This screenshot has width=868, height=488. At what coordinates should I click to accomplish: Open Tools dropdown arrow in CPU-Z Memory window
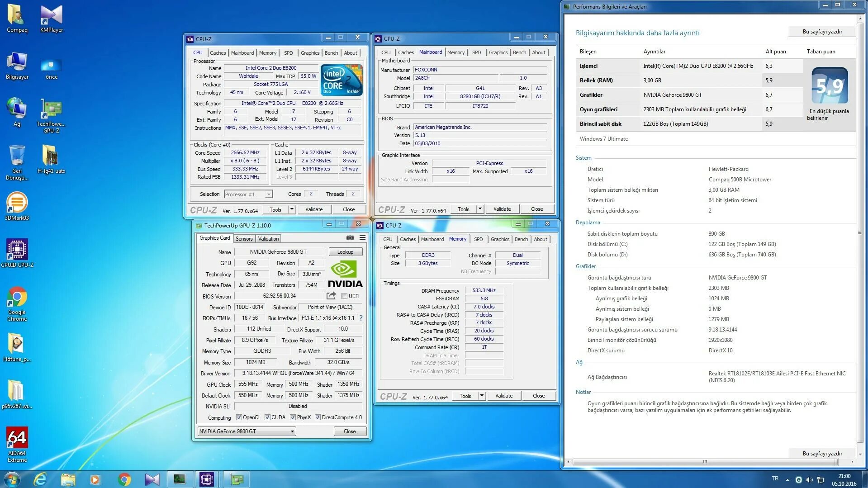tap(482, 396)
